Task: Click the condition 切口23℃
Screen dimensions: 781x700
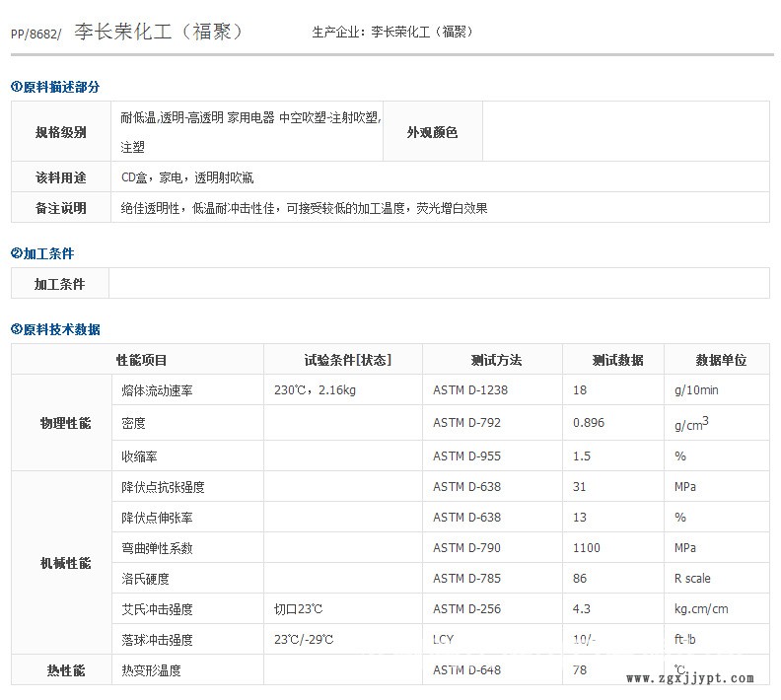Action: pos(298,609)
